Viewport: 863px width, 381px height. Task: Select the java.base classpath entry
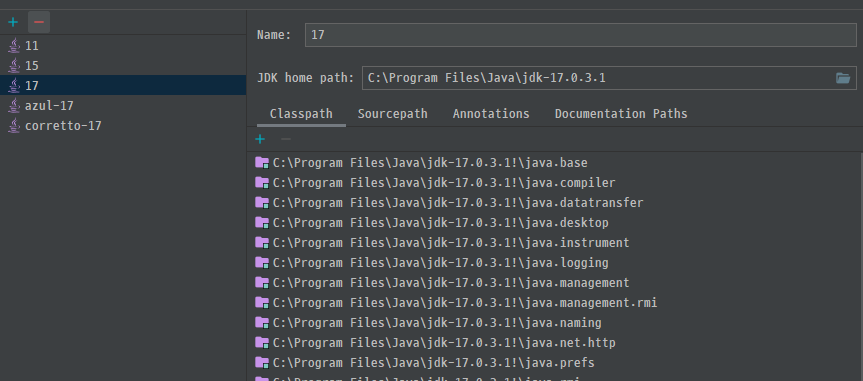pyautogui.click(x=553, y=162)
